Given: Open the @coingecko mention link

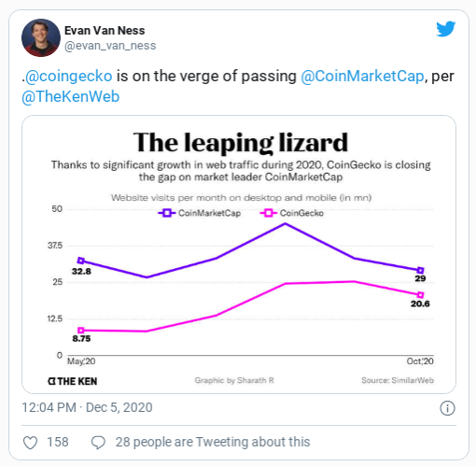Looking at the screenshot, I should point(69,76).
